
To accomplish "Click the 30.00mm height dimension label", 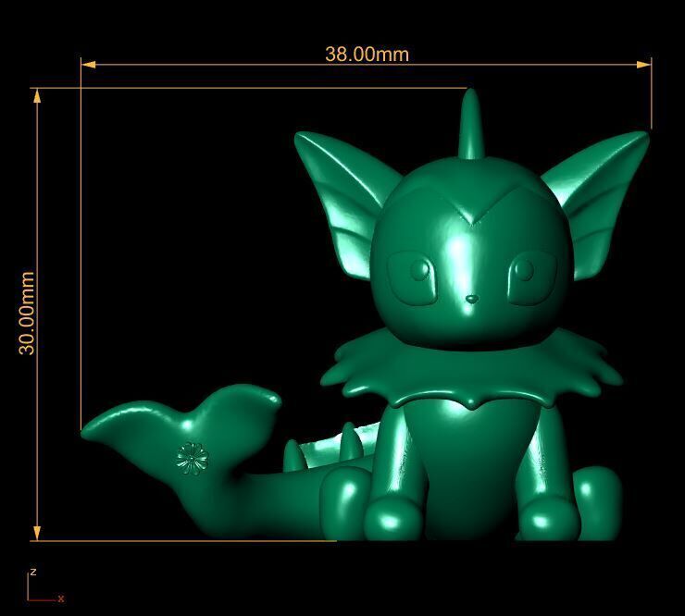I will pos(27,313).
